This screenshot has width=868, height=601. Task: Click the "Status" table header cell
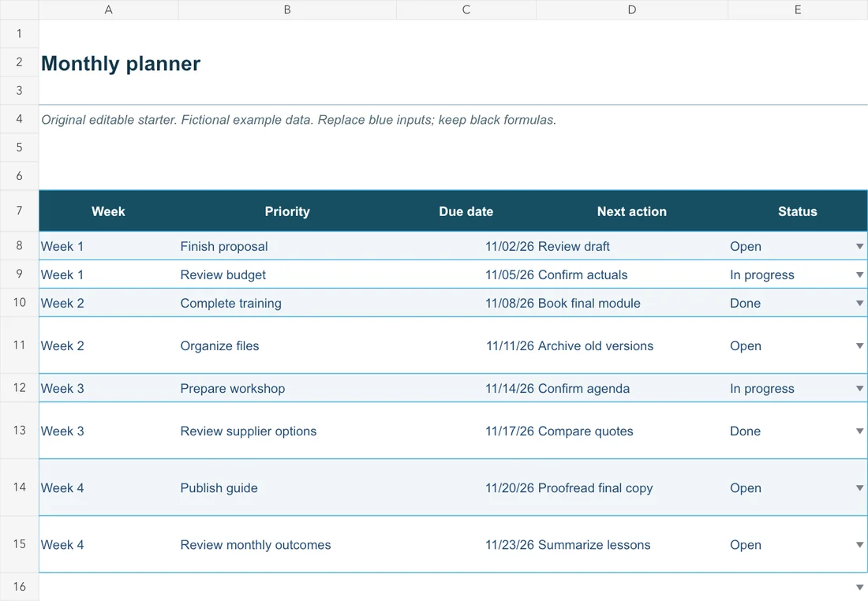(x=798, y=211)
